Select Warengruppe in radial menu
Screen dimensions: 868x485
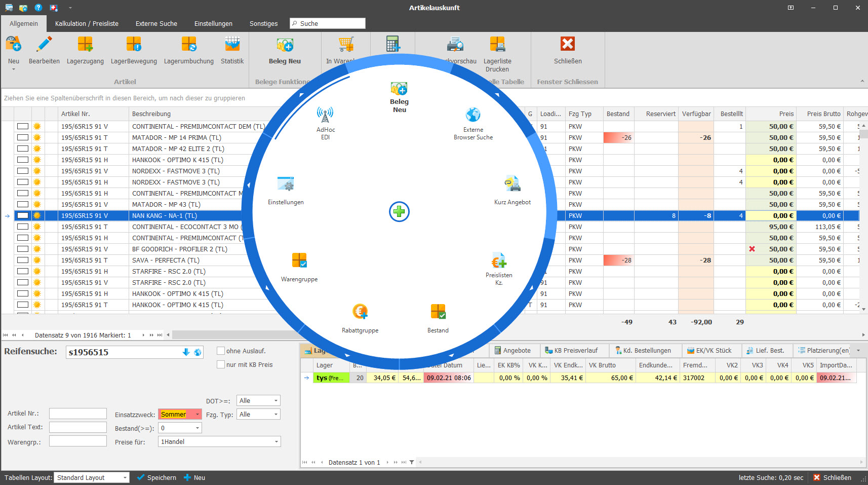tap(299, 268)
